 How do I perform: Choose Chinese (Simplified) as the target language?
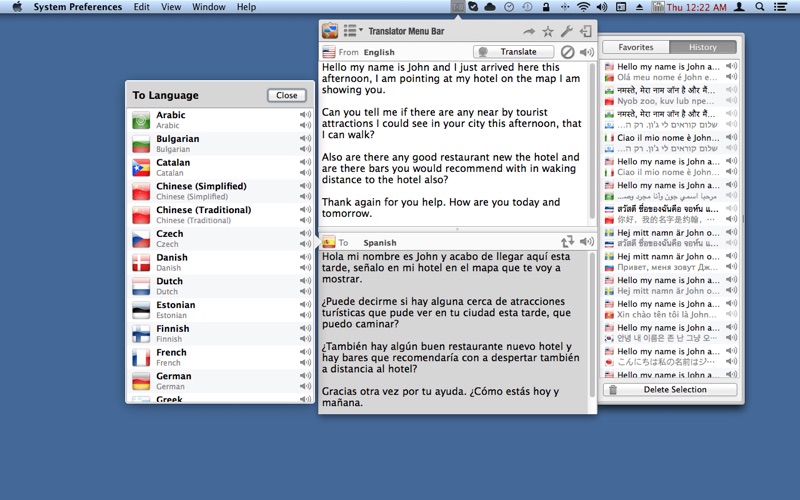click(220, 191)
